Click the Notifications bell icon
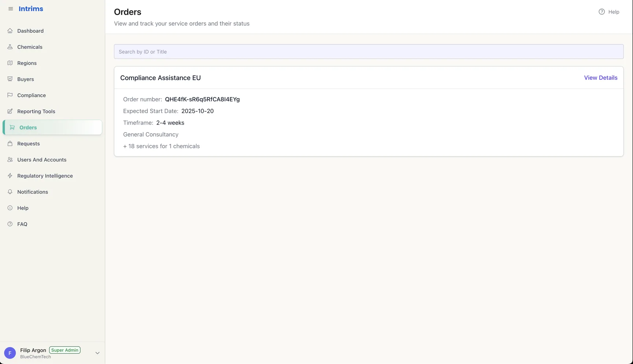Viewport: 633px width, 364px height. point(10,192)
